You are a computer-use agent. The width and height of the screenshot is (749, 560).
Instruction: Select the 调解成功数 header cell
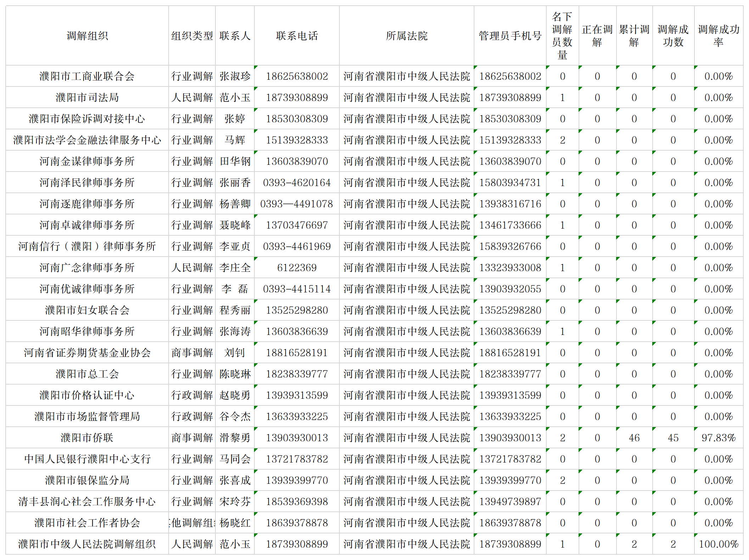point(673,35)
